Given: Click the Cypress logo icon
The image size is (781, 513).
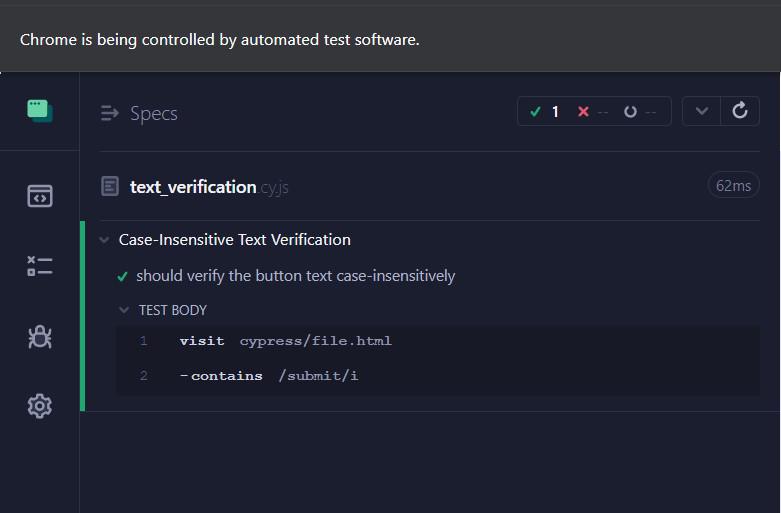Looking at the screenshot, I should (x=39, y=111).
